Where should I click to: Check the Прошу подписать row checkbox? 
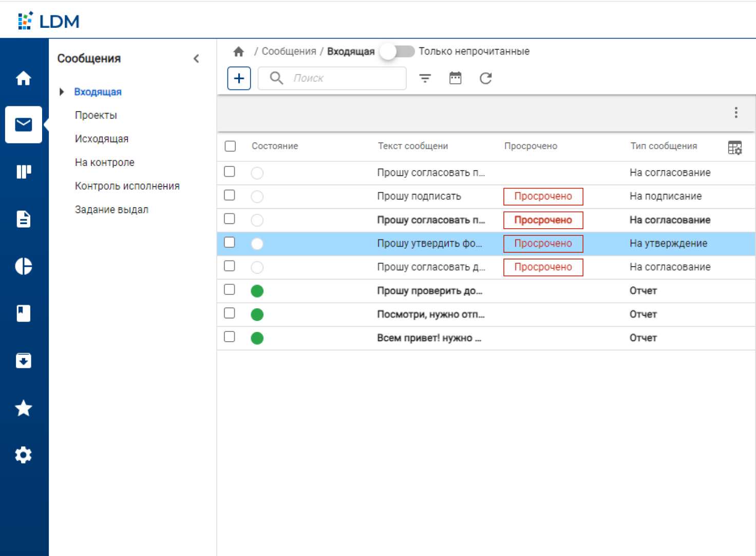[230, 195]
